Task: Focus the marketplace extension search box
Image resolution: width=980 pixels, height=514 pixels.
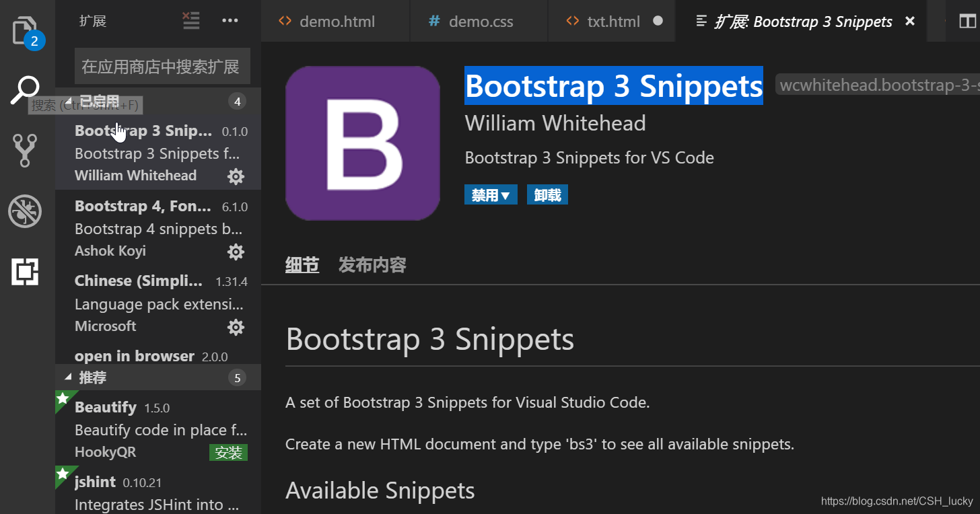Action: pos(162,66)
